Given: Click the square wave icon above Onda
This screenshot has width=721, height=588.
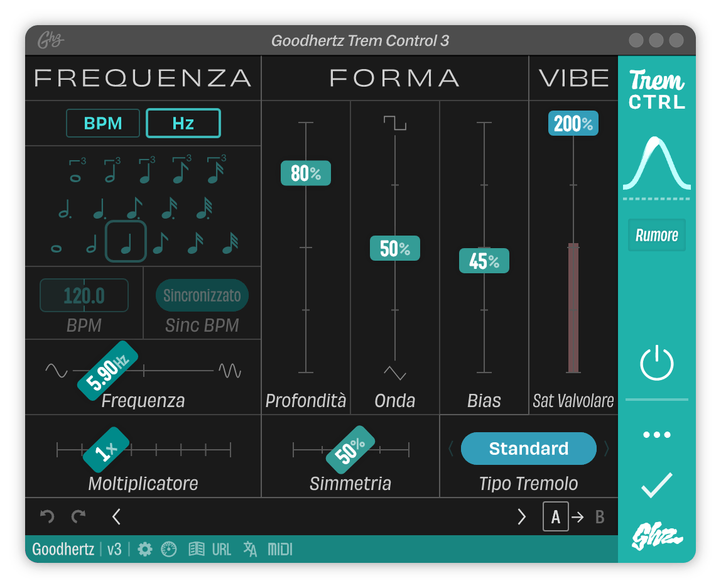Looking at the screenshot, I should click(395, 123).
